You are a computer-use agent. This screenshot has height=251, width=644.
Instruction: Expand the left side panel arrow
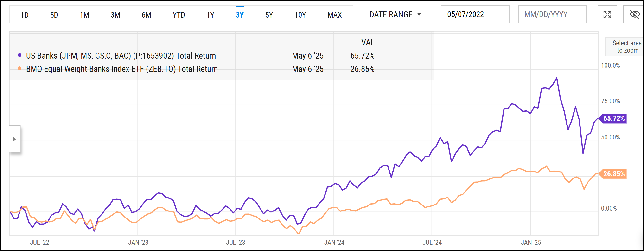(x=14, y=139)
